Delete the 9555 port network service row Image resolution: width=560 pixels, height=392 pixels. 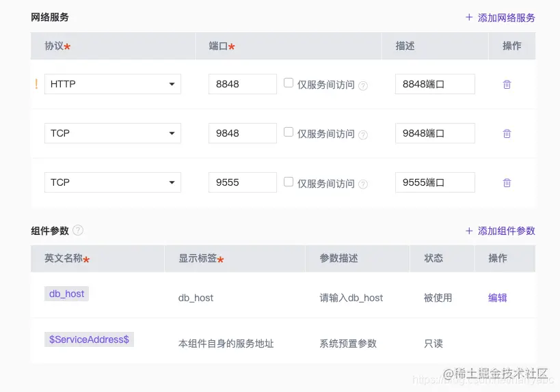click(507, 183)
